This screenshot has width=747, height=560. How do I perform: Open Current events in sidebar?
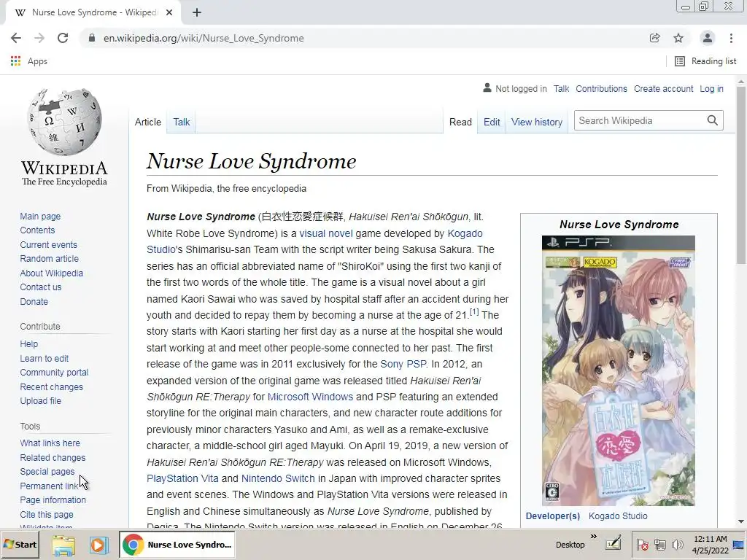click(49, 245)
